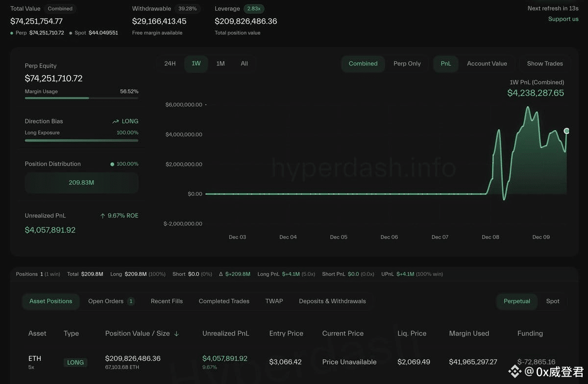Click the Margin Usage progress bar
Viewport: 588px width, 384px height.
(81, 98)
